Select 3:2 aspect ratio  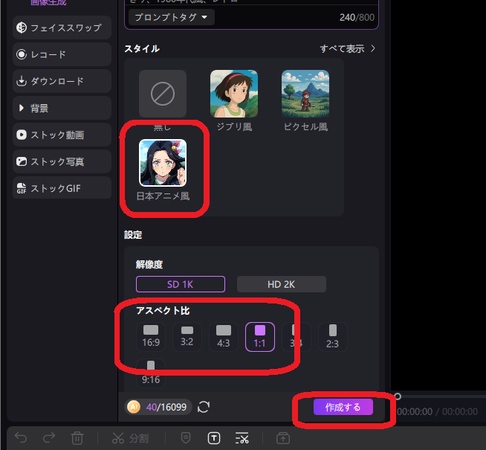click(x=187, y=337)
